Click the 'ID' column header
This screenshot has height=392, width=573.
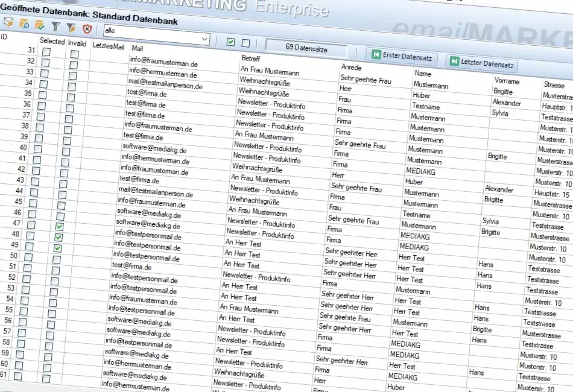(4, 37)
